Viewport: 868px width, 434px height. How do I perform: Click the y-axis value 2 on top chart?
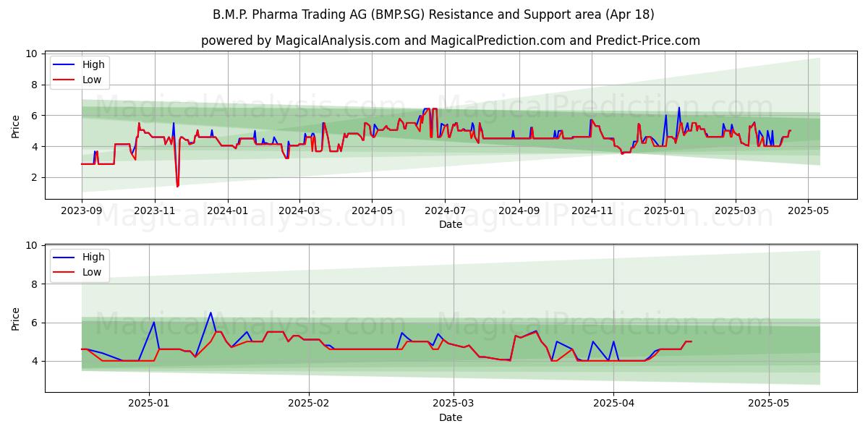tap(35, 177)
